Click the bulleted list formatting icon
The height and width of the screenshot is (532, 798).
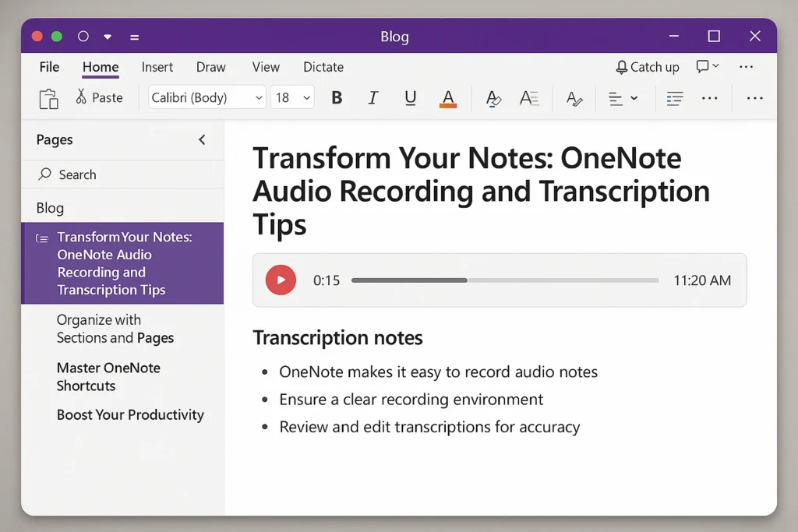[674, 98]
